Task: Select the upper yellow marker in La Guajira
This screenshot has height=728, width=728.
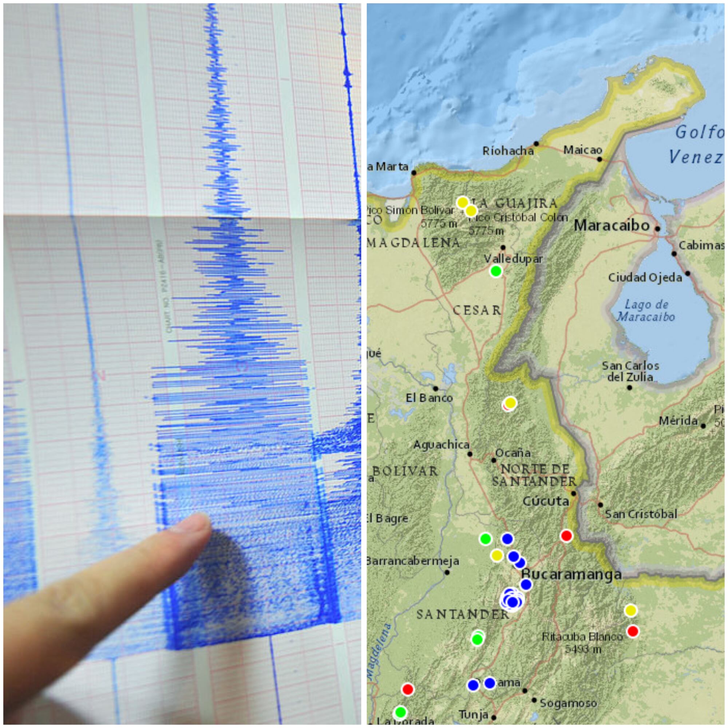Action: 462,202
